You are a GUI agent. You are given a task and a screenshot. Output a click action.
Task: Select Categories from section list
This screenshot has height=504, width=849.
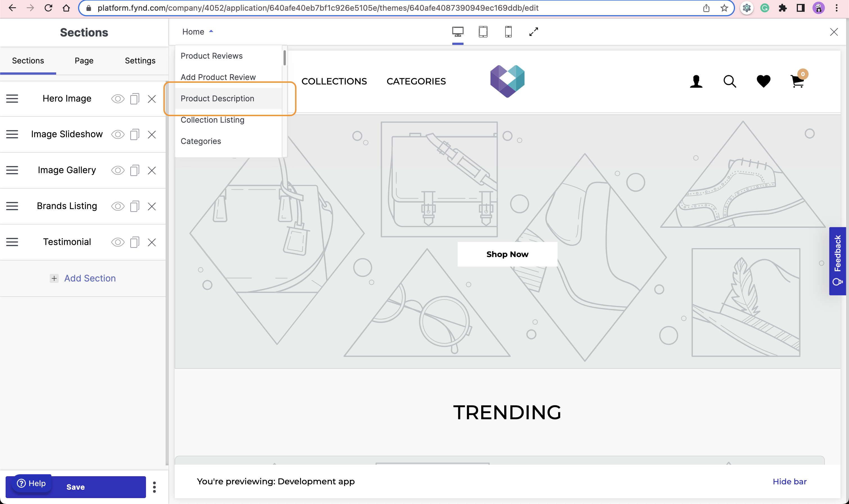coord(200,141)
